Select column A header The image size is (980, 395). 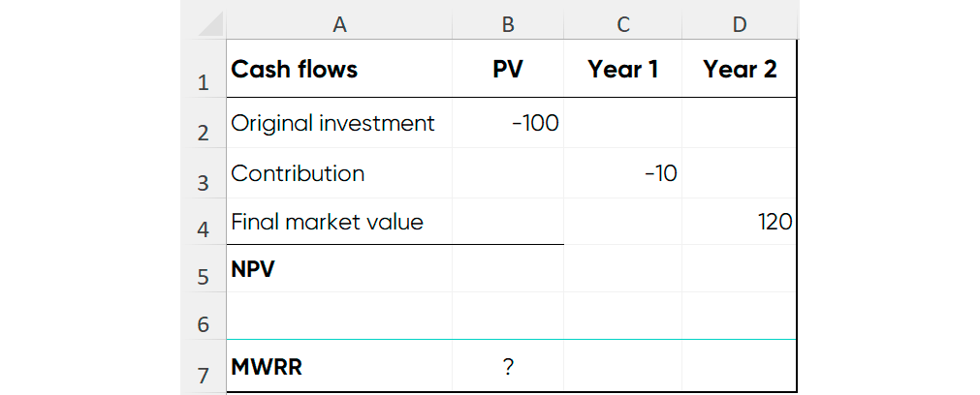coord(338,23)
